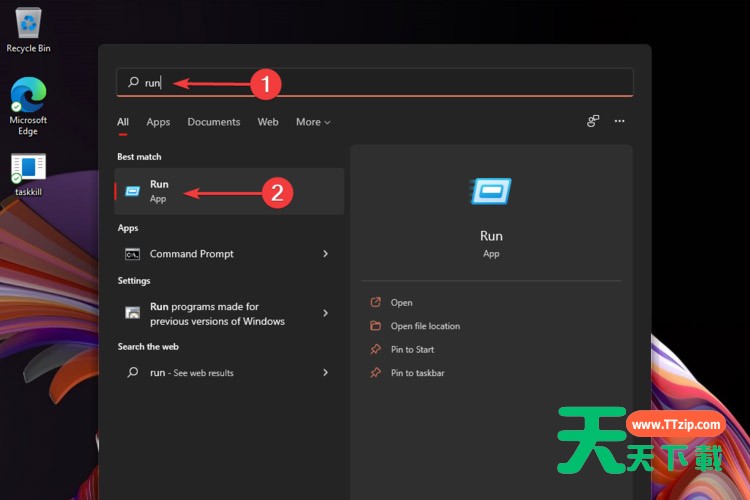Viewport: 750px width, 500px height.
Task: Click the large Run icon in preview pane
Action: [491, 191]
